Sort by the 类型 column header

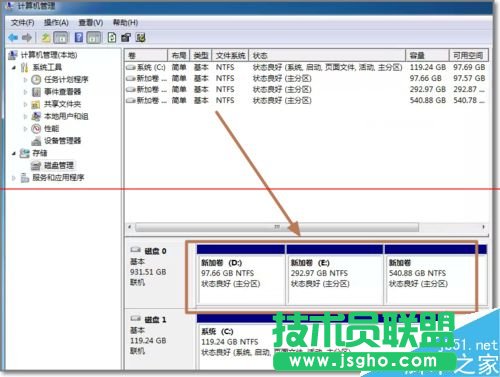201,55
